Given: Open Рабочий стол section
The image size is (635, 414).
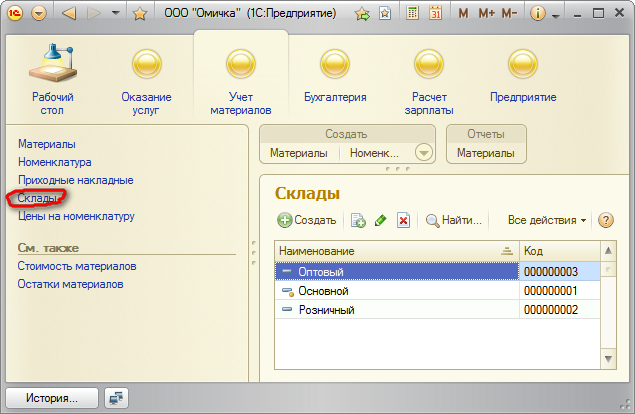Looking at the screenshot, I should point(53,79).
